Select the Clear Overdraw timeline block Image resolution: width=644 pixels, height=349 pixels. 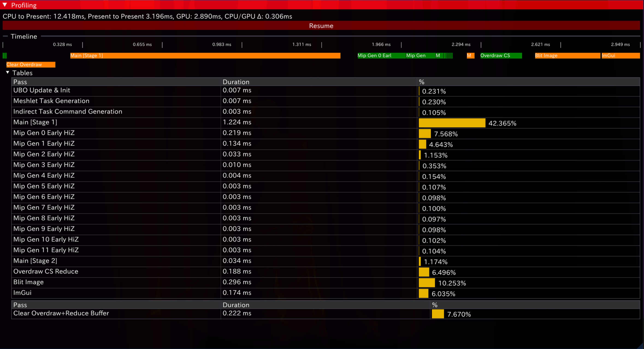coord(31,64)
